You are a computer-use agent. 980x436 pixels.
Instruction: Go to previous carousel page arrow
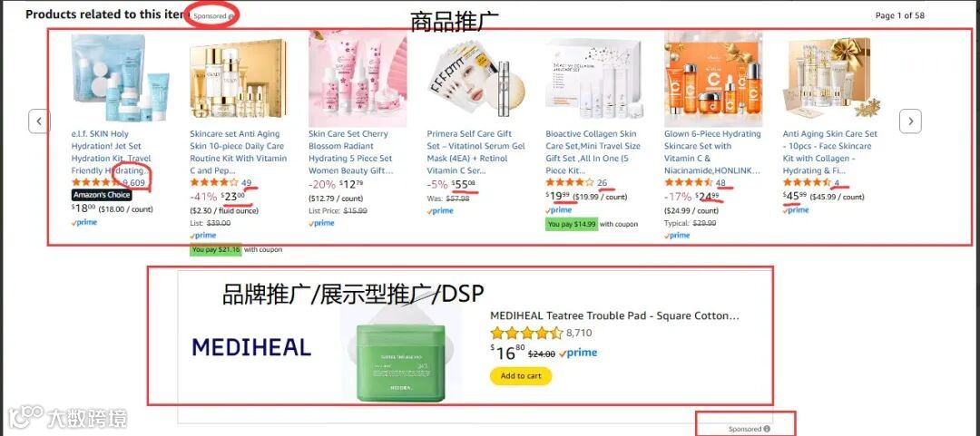point(39,121)
